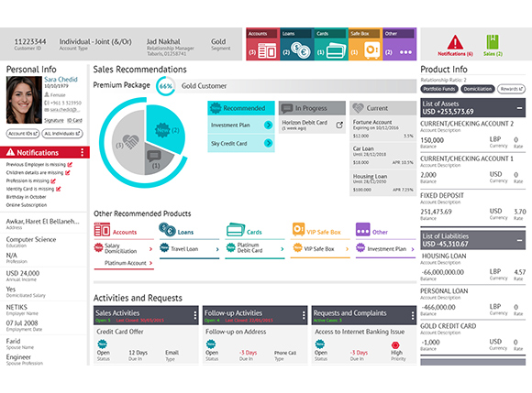Open the 'Access to Internet Banking Issue' request
This screenshot has width=532, height=393.
(360, 332)
